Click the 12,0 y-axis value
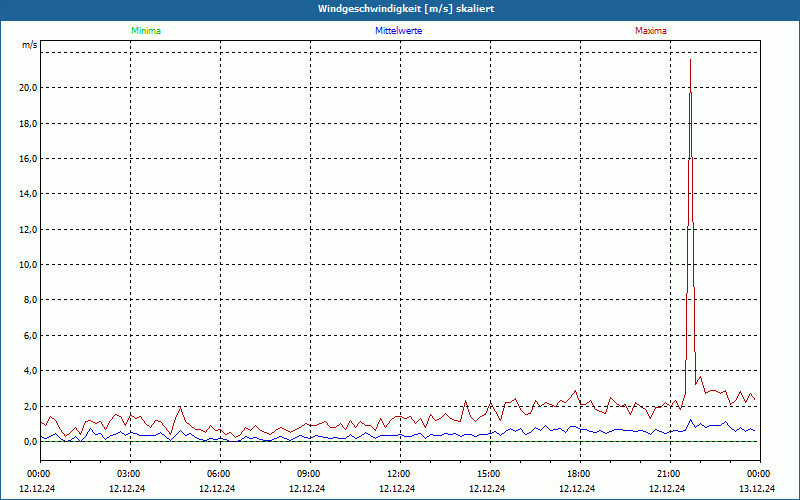The height and width of the screenshot is (500, 800). coord(28,230)
